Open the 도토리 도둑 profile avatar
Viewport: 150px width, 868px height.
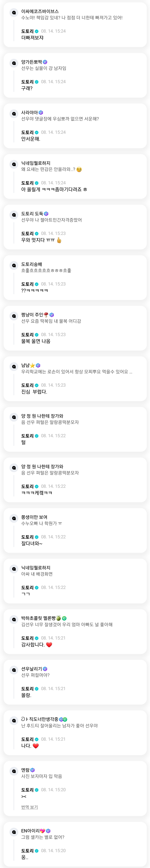[x=14, y=215]
